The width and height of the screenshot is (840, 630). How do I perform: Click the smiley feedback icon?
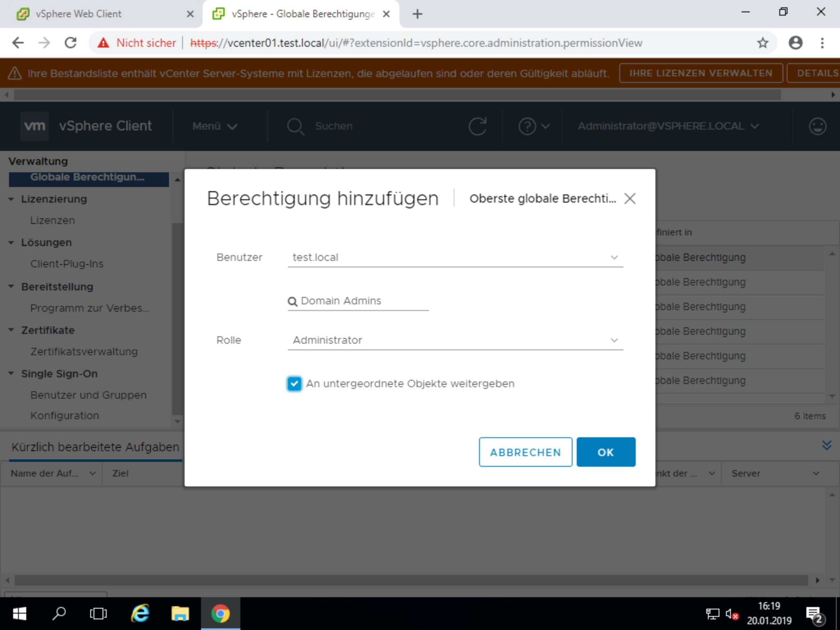click(817, 126)
